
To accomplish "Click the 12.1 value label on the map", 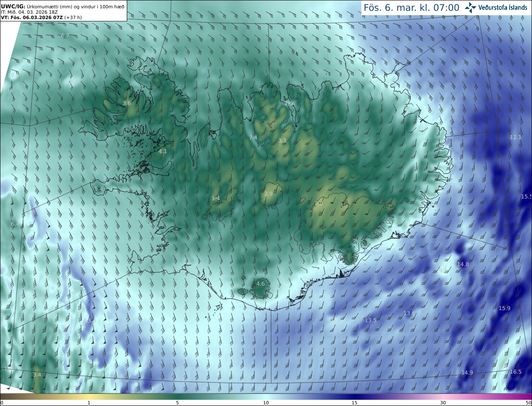I will 515,137.
